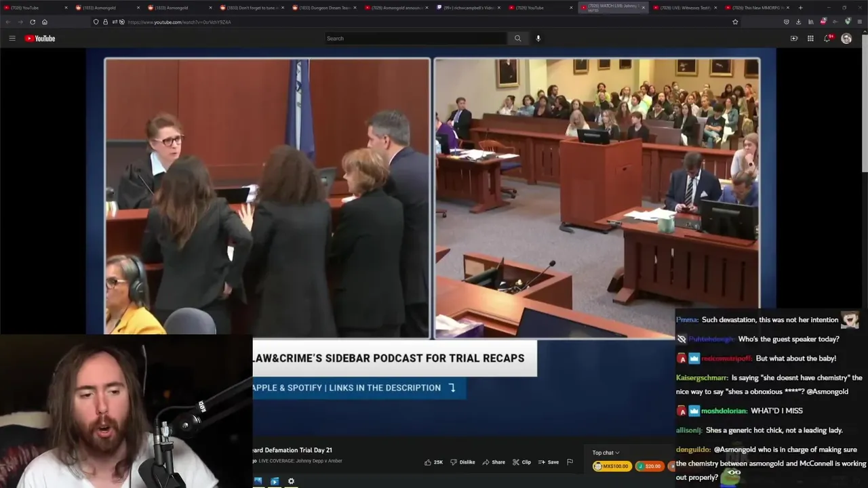The image size is (868, 488).
Task: Click denguildo's chat username
Action: [x=693, y=449]
